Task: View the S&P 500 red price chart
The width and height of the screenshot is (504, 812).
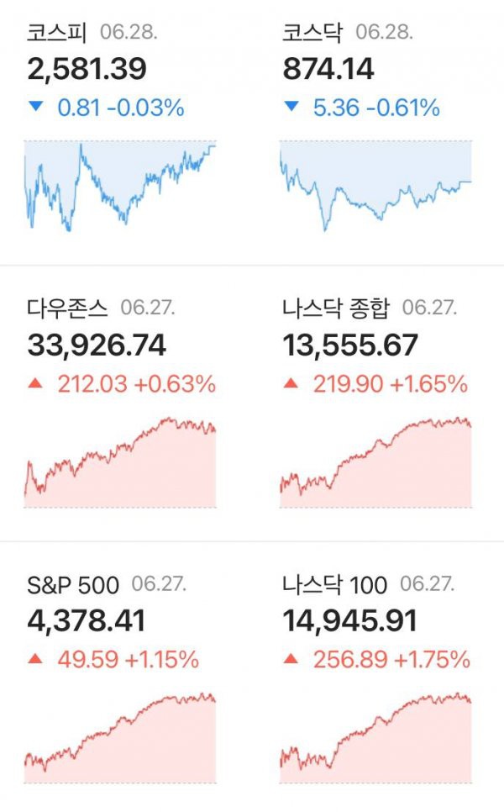Action: 120,738
